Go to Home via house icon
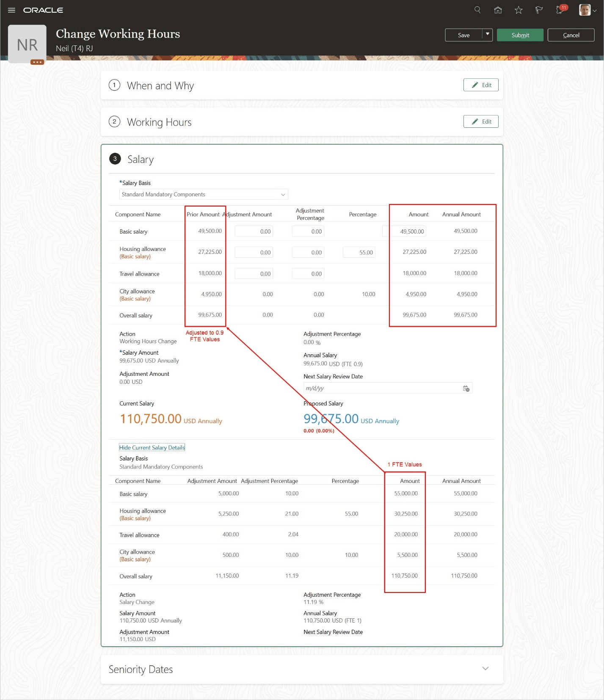The width and height of the screenshot is (604, 700). [x=498, y=10]
